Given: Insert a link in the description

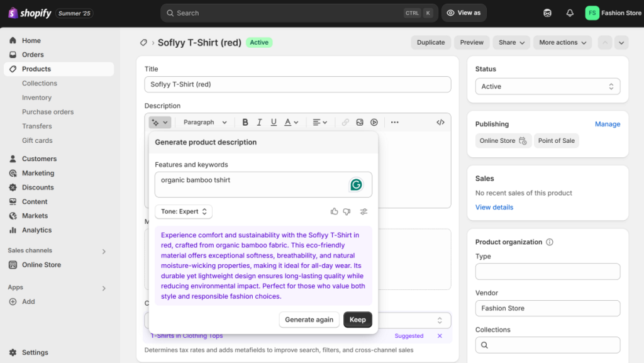Looking at the screenshot, I should pos(345,122).
